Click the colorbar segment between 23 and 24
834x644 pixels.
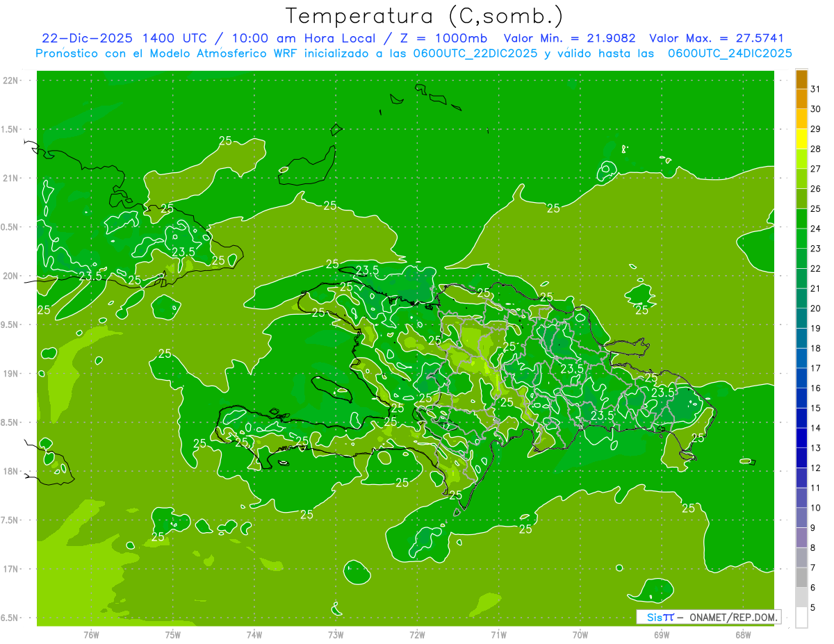click(801, 238)
